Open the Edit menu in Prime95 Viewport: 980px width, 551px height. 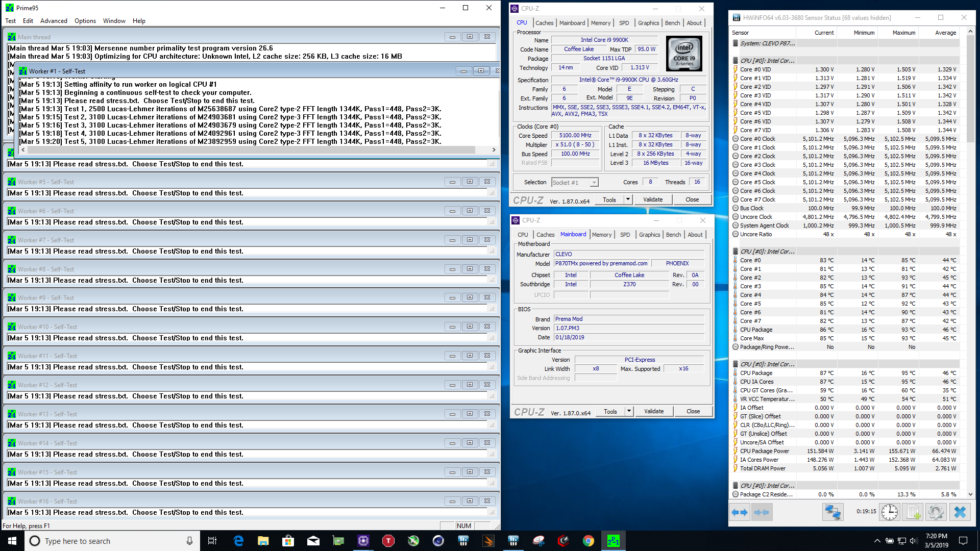(28, 21)
